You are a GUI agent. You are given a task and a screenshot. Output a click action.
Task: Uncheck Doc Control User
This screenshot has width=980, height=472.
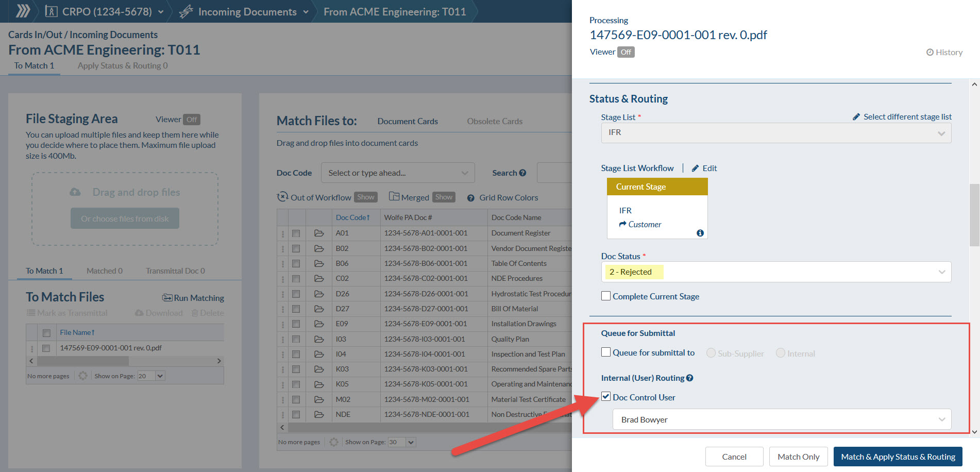[606, 397]
